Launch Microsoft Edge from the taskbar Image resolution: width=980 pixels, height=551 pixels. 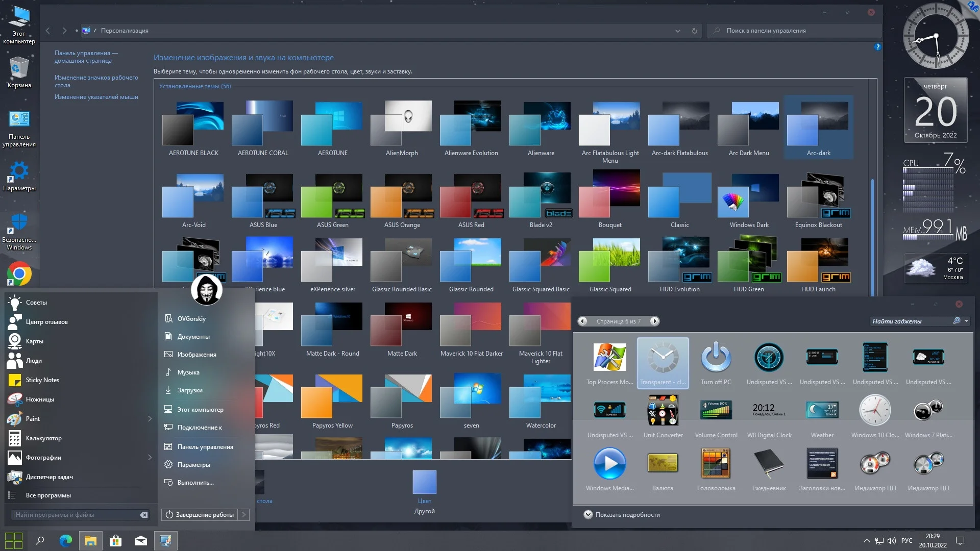coord(66,541)
